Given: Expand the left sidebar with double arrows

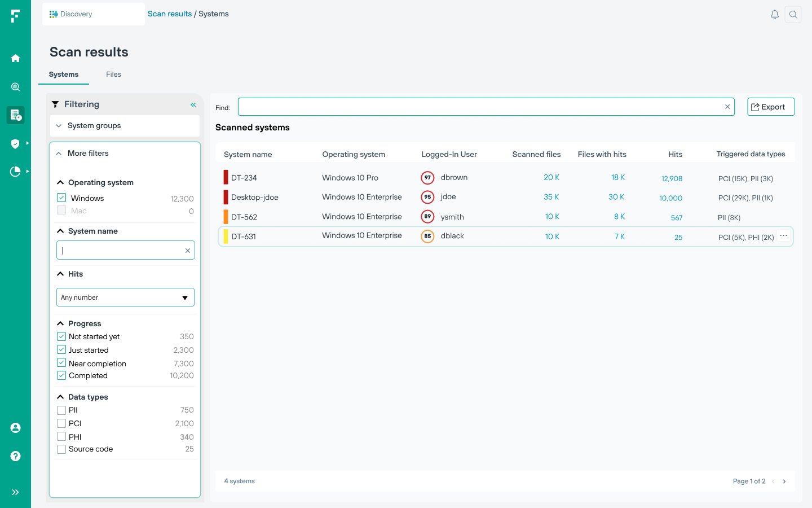Looking at the screenshot, I should pyautogui.click(x=15, y=492).
